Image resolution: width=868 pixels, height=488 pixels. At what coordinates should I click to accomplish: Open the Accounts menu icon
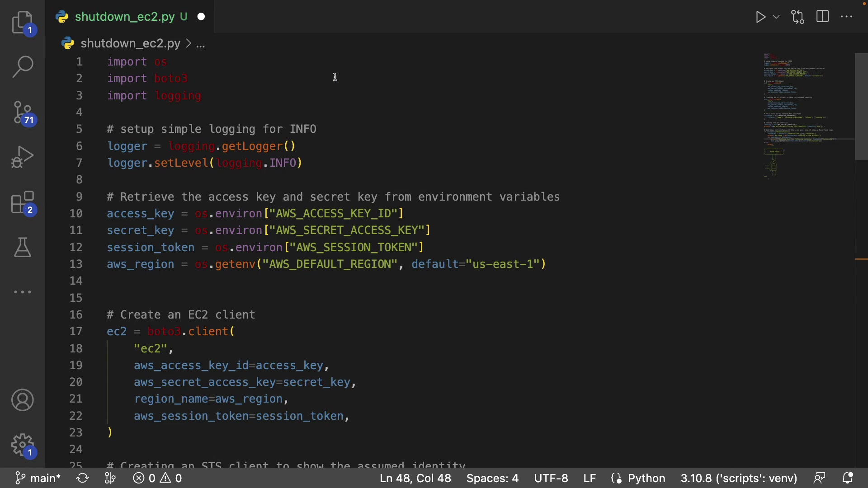[x=23, y=400]
